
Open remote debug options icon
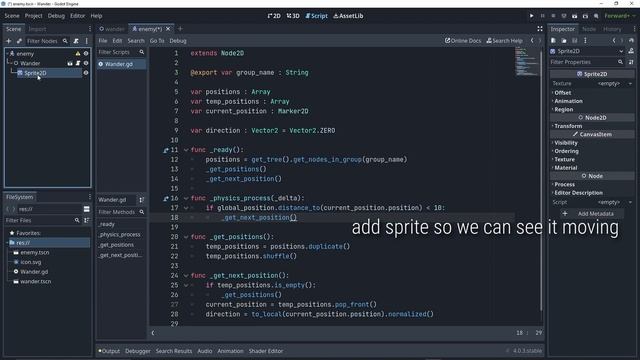pyautogui.click(x=564, y=16)
